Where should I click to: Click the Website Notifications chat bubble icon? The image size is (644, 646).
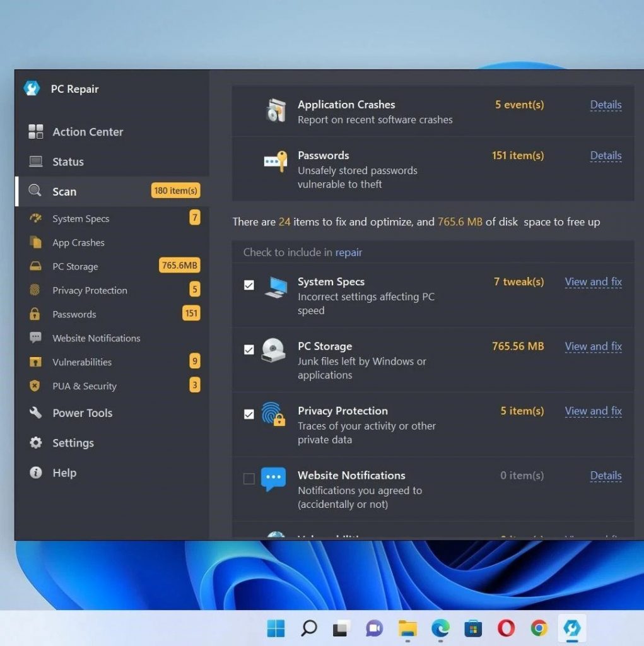click(274, 479)
